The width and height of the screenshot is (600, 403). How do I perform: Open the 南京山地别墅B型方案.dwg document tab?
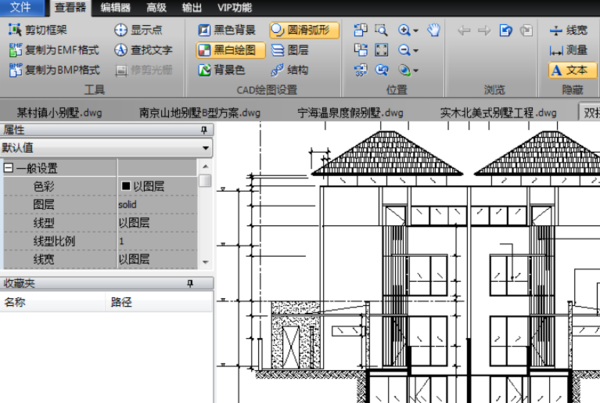point(199,113)
